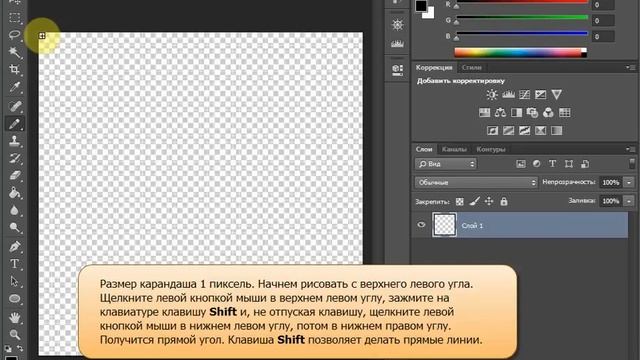Select the Type tool
This screenshot has width=640, height=360.
pyautogui.click(x=15, y=264)
